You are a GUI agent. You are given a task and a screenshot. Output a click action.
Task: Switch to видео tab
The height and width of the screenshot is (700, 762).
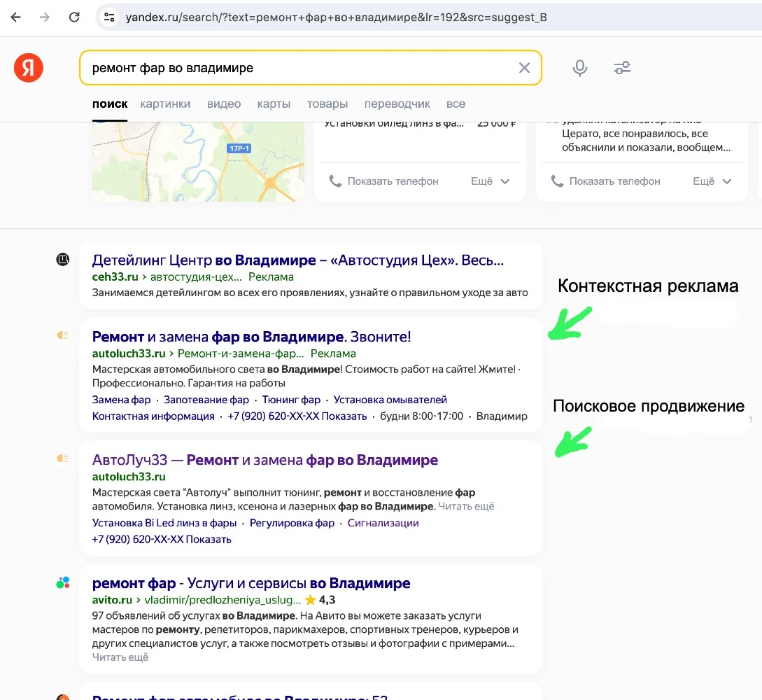click(x=224, y=104)
